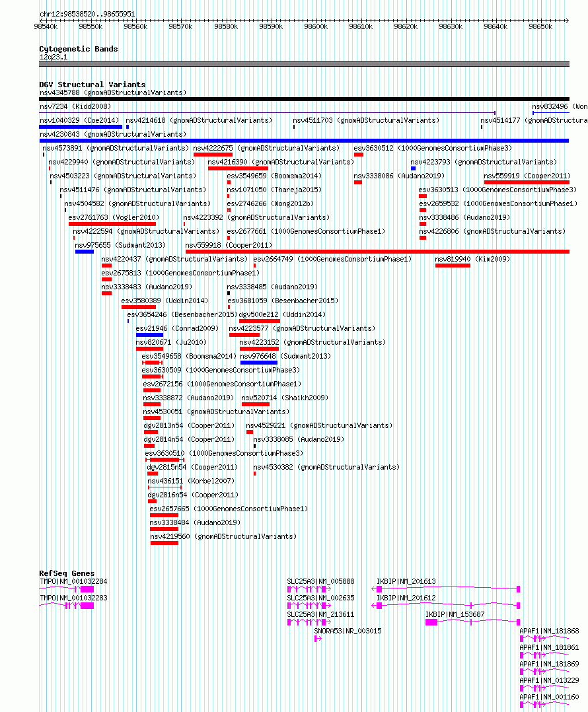Click nsv4223793 gnomAD variant label
588x712 pixels.
pyautogui.click(x=484, y=162)
